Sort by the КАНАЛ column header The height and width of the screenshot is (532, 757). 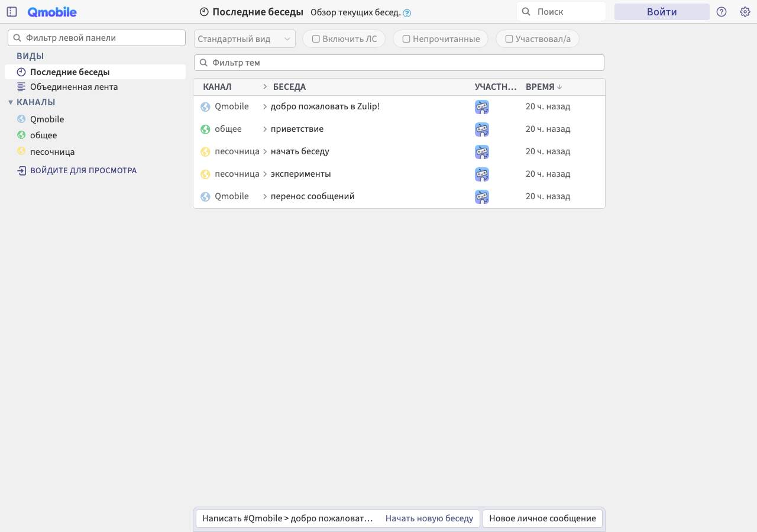tap(217, 87)
